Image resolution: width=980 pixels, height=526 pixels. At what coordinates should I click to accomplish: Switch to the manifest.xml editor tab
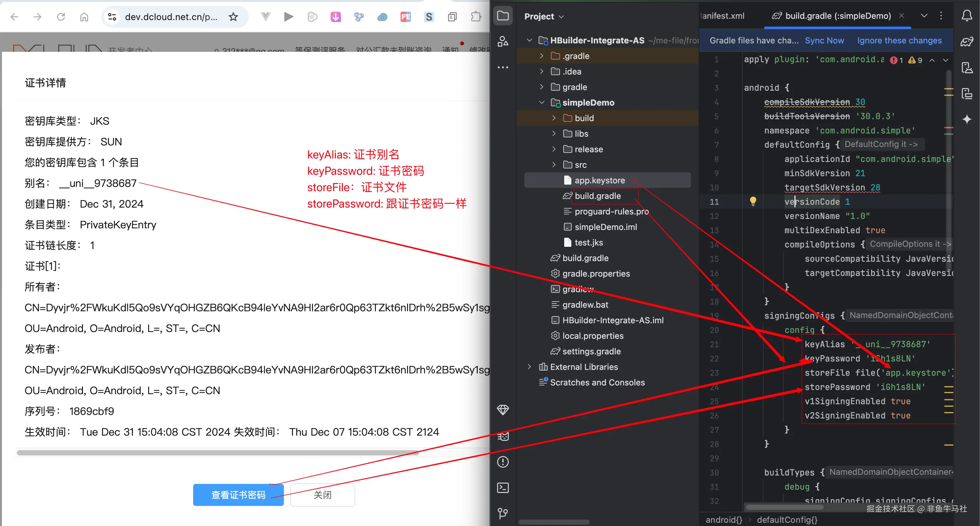click(723, 16)
